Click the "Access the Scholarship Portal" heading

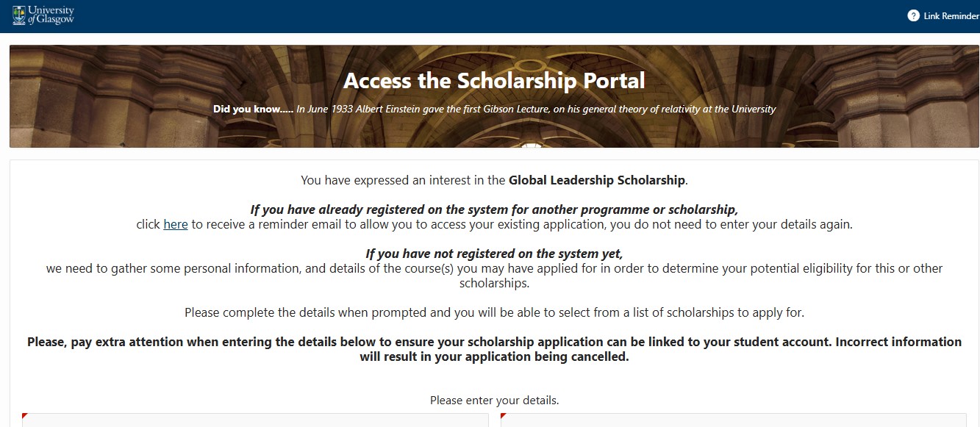coord(494,80)
